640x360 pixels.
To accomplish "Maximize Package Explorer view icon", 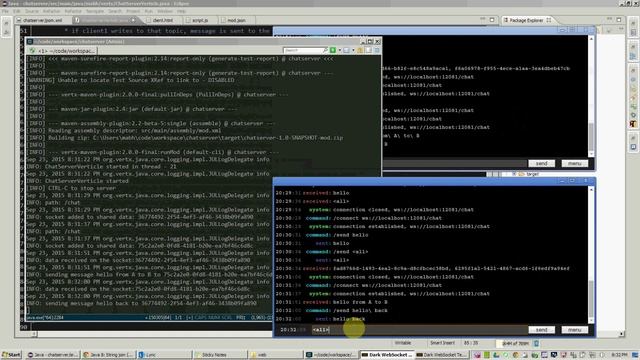I will [619, 20].
